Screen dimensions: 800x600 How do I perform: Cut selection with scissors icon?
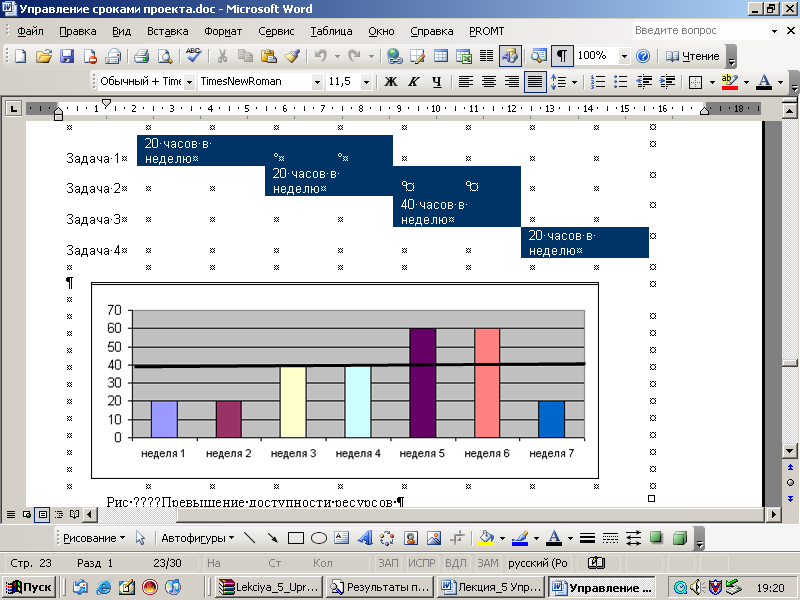coord(222,56)
